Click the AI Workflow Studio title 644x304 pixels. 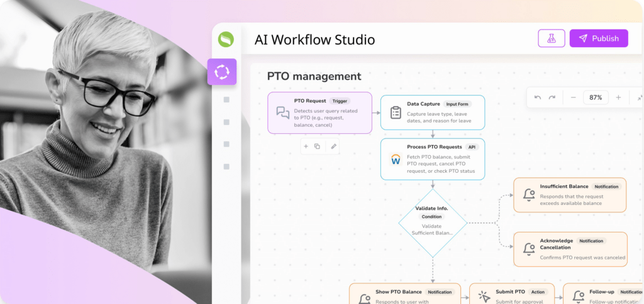[314, 40]
